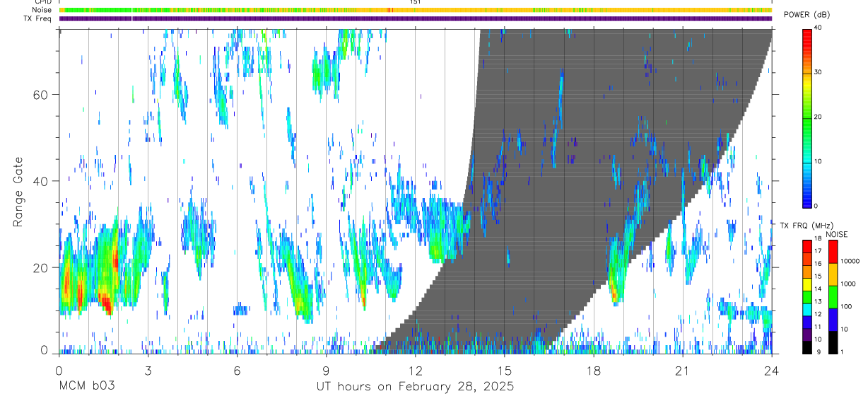
Task: Pick the red 17–18 MHz TX FRQ segment
Action: coord(807,246)
